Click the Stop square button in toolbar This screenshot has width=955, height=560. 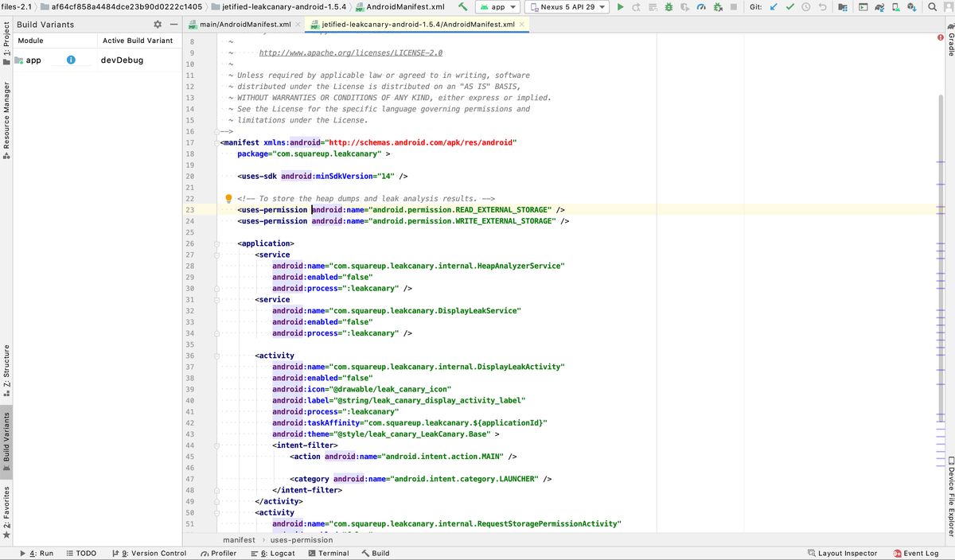(x=734, y=7)
